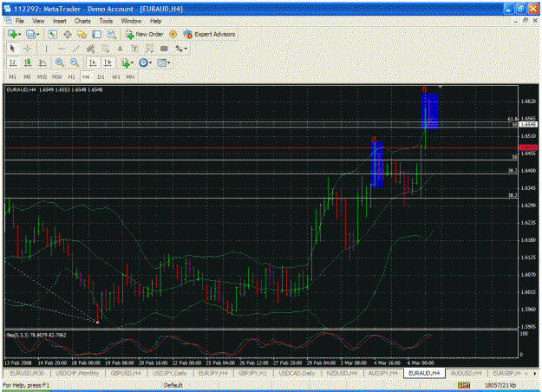Select the MN timeframe

(130, 76)
